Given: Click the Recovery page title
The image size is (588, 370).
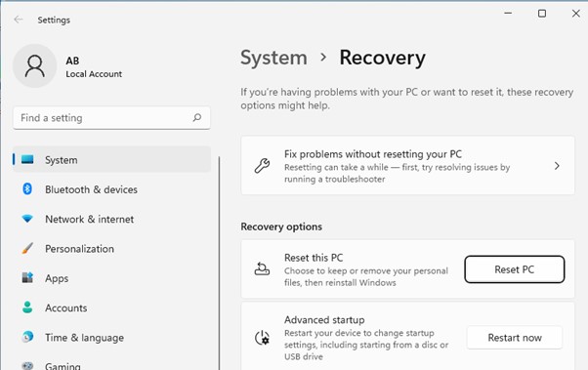Looking at the screenshot, I should pos(382,59).
